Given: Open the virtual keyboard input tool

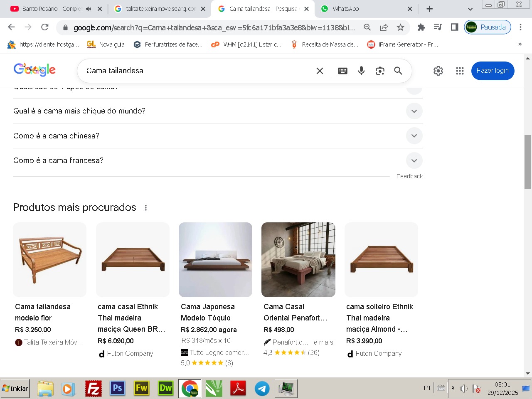Looking at the screenshot, I should 342,71.
